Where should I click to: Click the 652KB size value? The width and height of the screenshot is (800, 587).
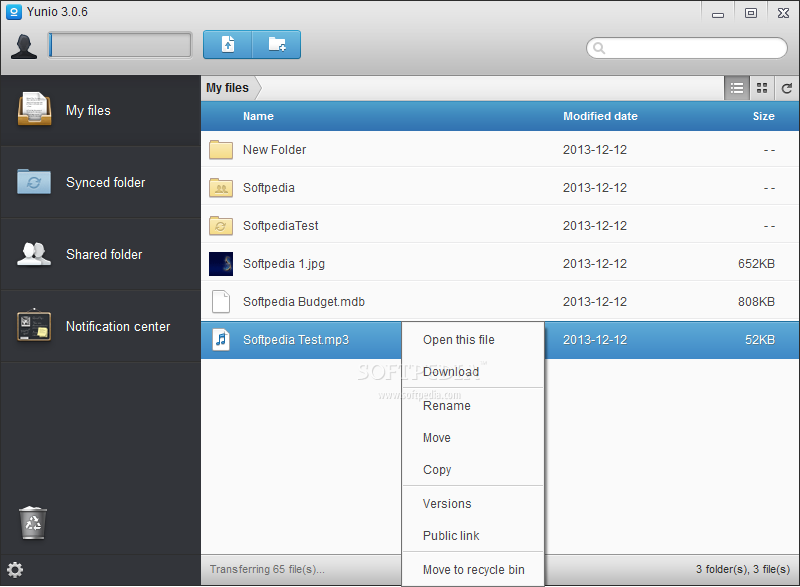coord(756,264)
